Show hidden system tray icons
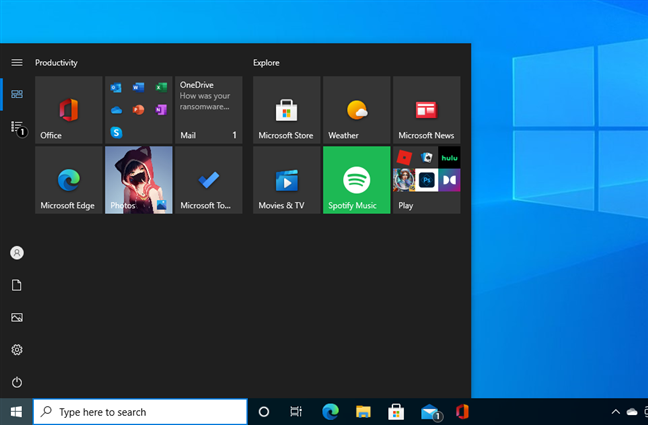648x425 pixels. tap(616, 412)
